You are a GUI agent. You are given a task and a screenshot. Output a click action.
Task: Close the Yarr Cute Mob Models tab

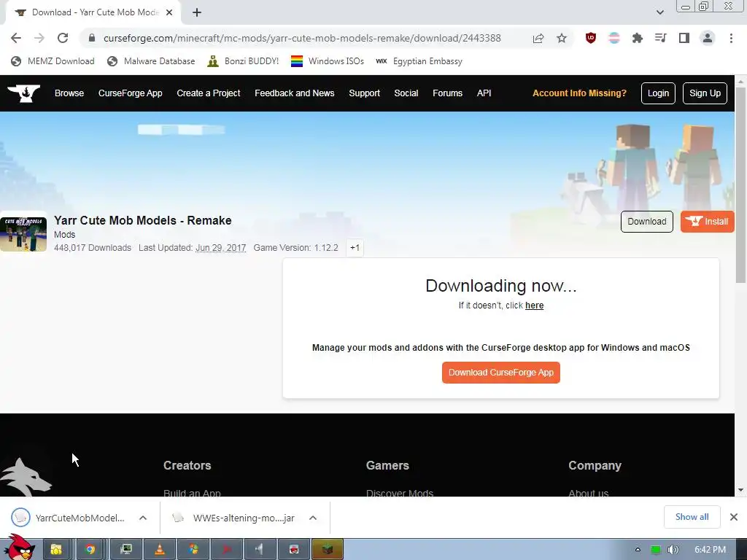pyautogui.click(x=169, y=12)
